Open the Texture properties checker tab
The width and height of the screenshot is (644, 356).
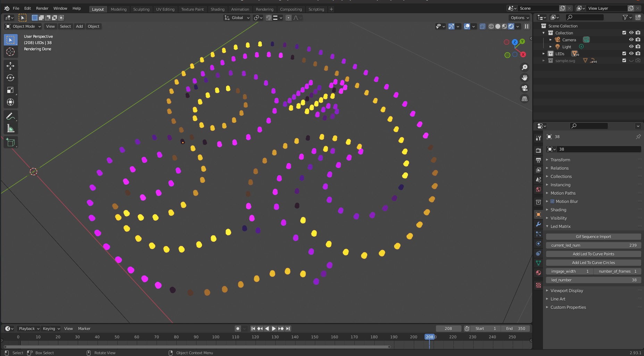click(538, 285)
